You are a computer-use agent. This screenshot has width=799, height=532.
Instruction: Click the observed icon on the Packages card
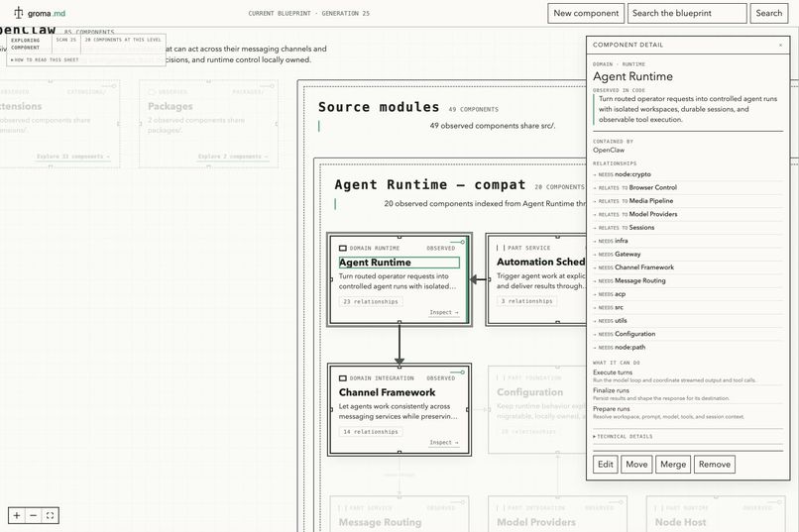pyautogui.click(x=152, y=92)
